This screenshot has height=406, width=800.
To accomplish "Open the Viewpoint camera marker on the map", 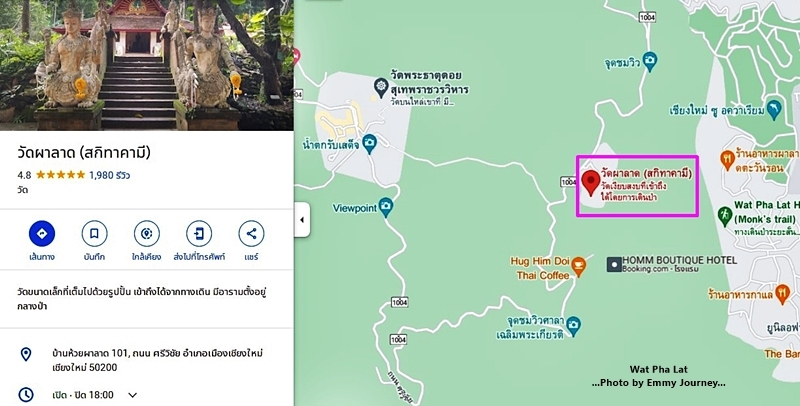I will pyautogui.click(x=386, y=207).
